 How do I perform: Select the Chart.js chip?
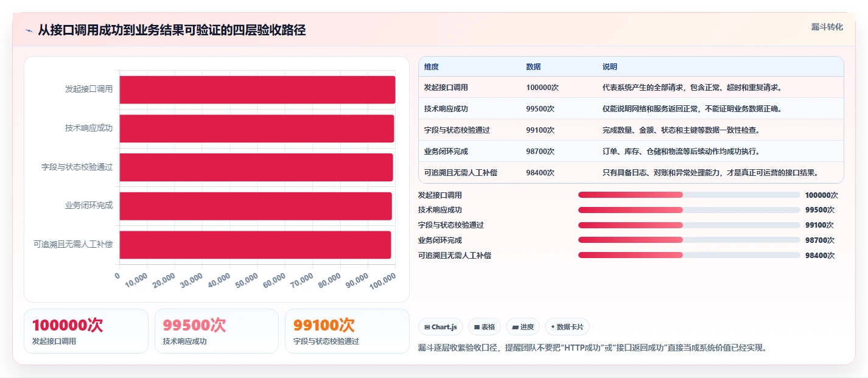click(x=441, y=327)
